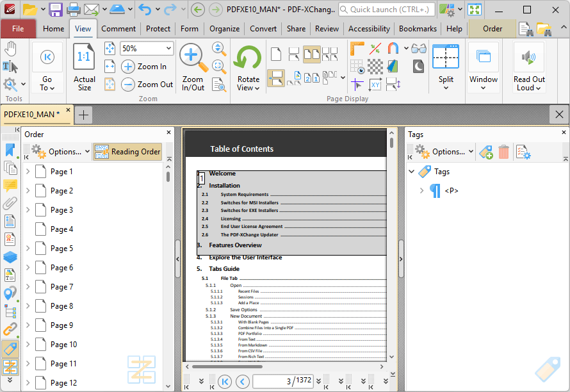Go to previous page arrow
The height and width of the screenshot is (392, 570).
(243, 382)
